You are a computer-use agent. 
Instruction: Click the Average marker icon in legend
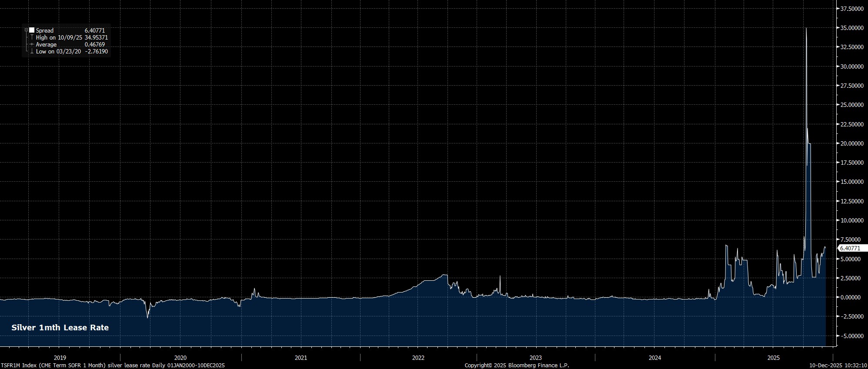[x=32, y=45]
